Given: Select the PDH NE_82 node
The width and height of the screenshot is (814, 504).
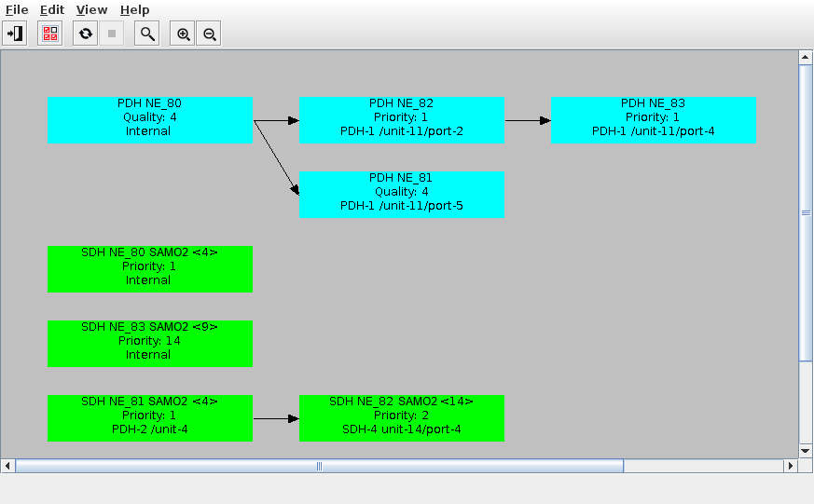Looking at the screenshot, I should pyautogui.click(x=402, y=119).
